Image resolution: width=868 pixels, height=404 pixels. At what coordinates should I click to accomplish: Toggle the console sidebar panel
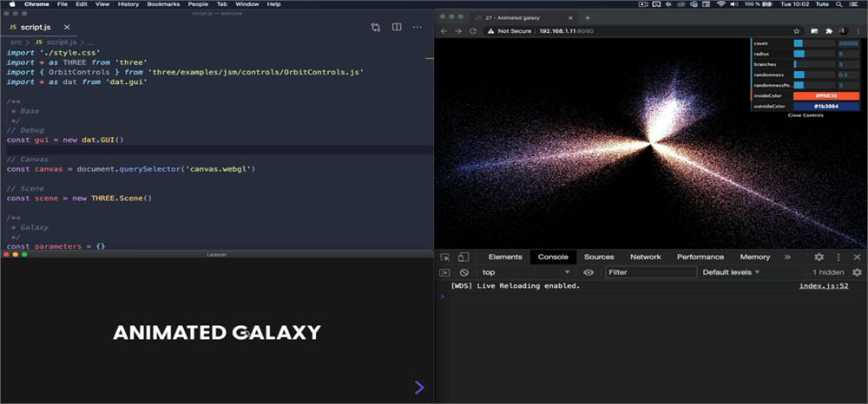point(444,272)
